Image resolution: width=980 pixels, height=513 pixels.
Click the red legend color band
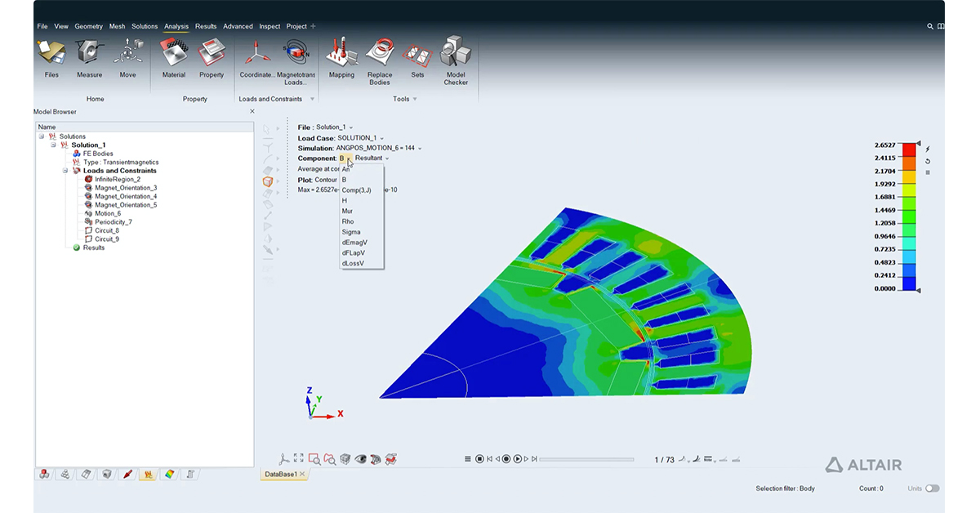coord(907,149)
